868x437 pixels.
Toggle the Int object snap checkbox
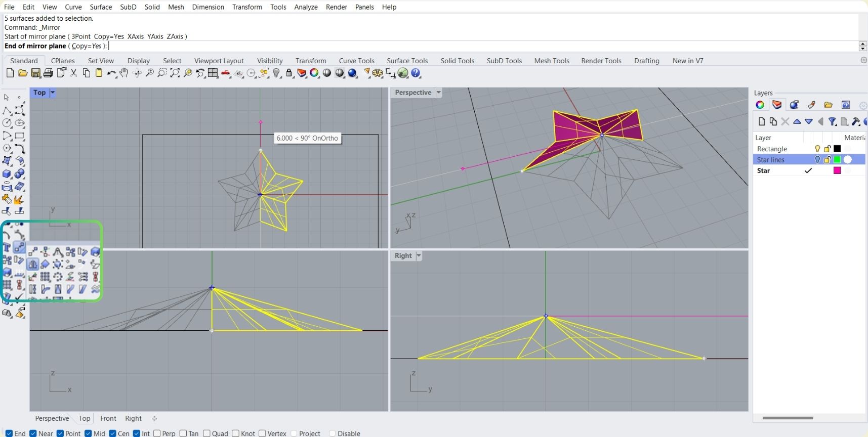point(137,433)
